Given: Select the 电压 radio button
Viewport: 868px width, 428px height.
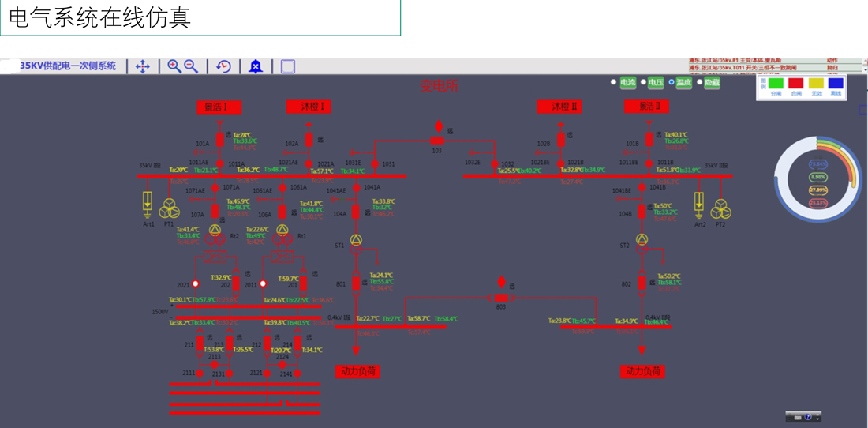Looking at the screenshot, I should click(643, 82).
